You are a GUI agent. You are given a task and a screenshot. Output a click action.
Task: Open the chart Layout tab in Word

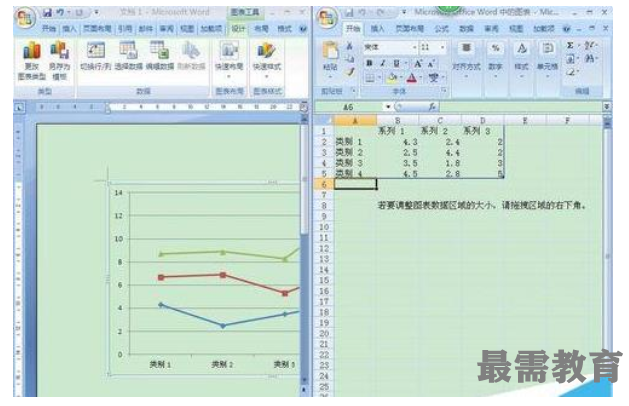(x=261, y=28)
